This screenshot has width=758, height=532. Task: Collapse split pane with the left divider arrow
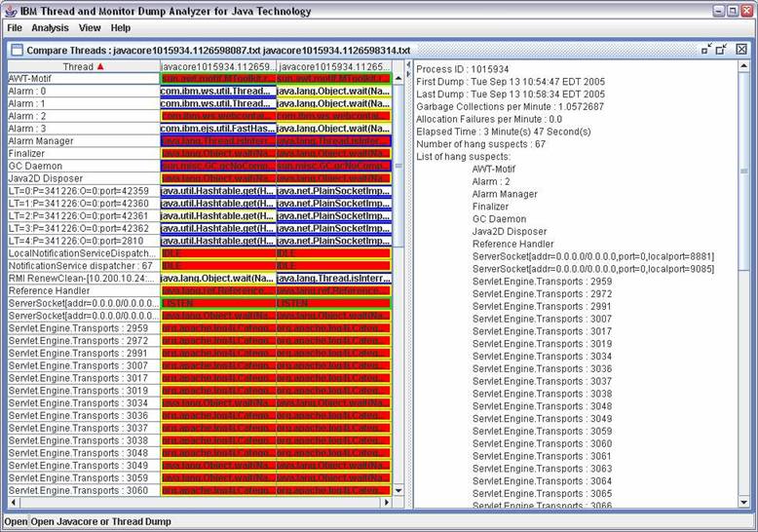pyautogui.click(x=408, y=65)
